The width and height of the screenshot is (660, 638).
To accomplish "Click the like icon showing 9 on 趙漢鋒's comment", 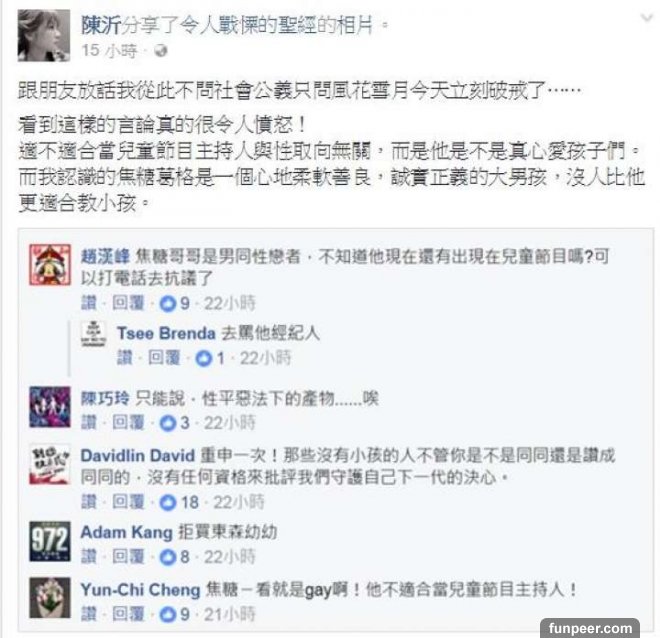I will click(x=168, y=303).
